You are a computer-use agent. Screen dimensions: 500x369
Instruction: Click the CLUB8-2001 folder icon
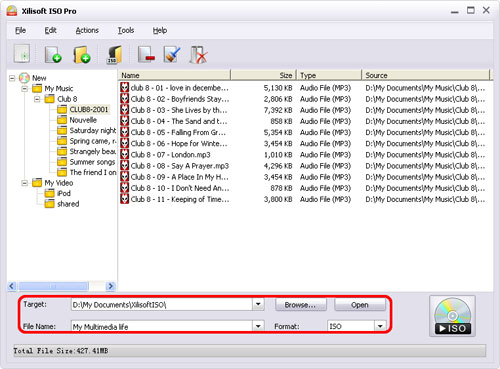[62, 109]
